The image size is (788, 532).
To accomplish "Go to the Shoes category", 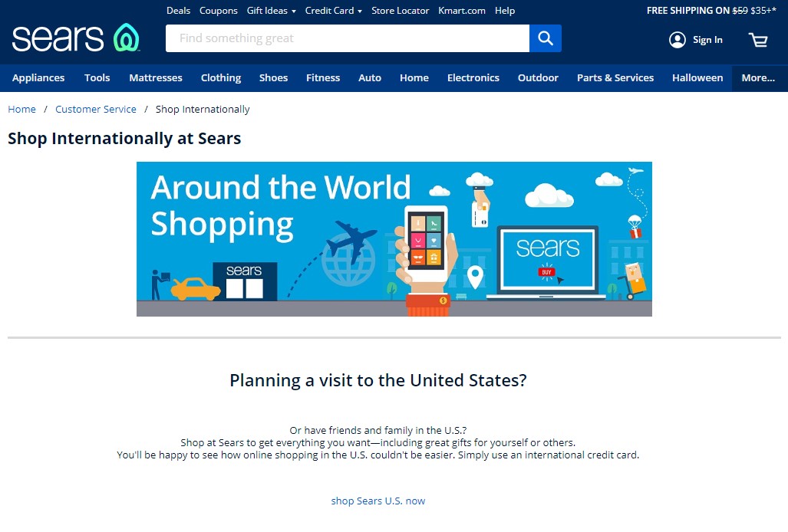I will point(273,77).
